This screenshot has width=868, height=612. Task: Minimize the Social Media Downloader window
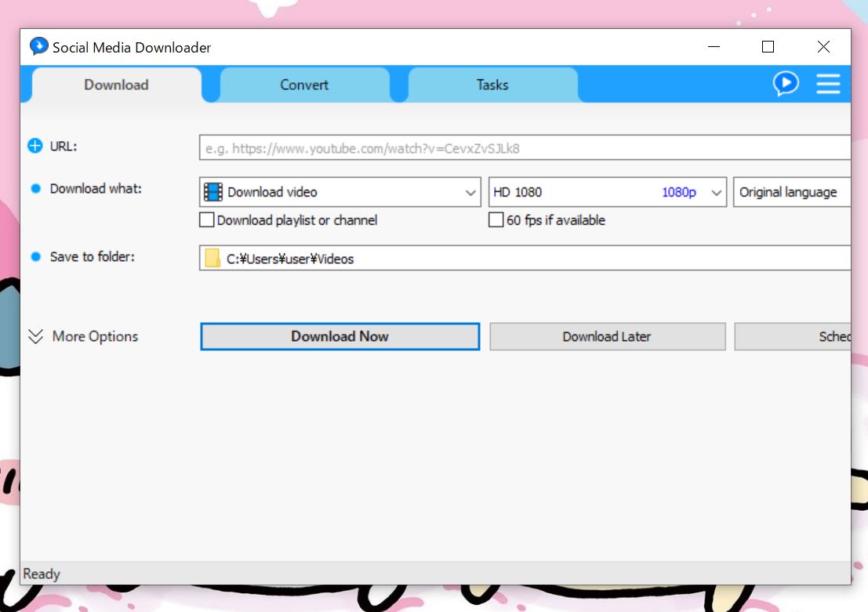point(714,47)
